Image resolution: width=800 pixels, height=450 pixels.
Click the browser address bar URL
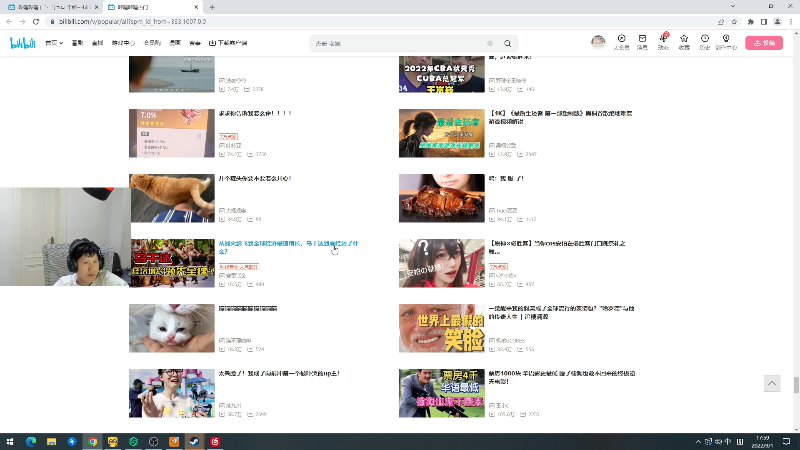132,21
